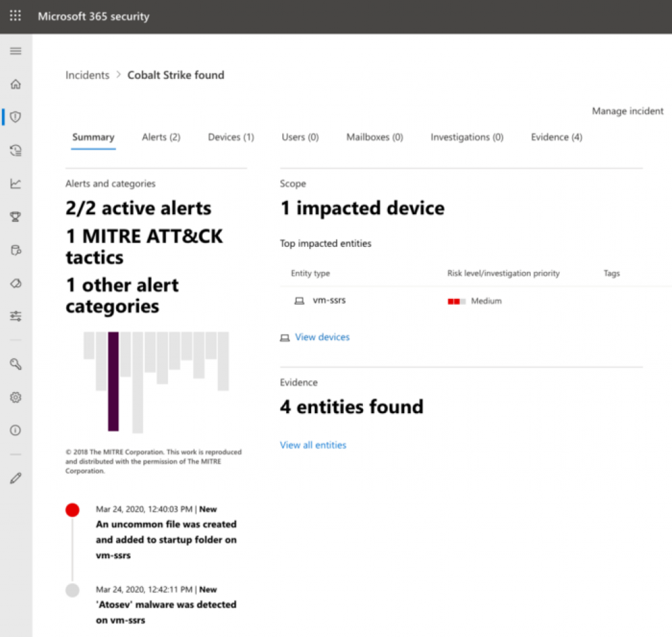
Task: Open Settings gear in sidebar
Action: (16, 397)
